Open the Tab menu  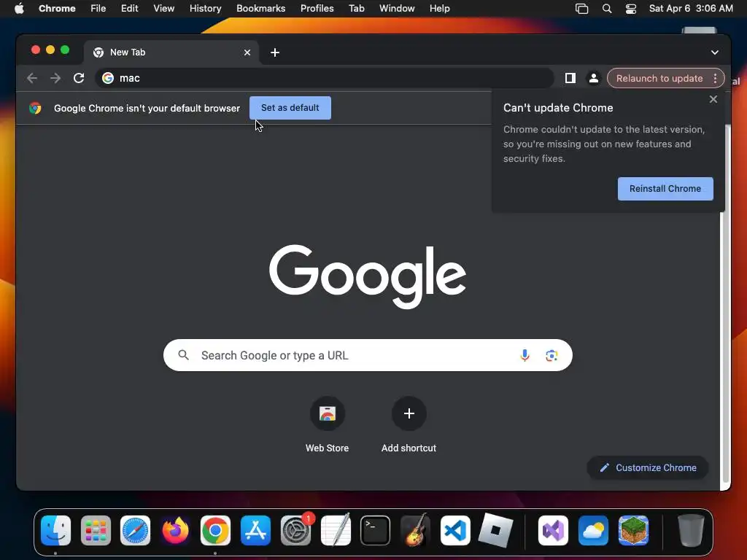tap(356, 9)
